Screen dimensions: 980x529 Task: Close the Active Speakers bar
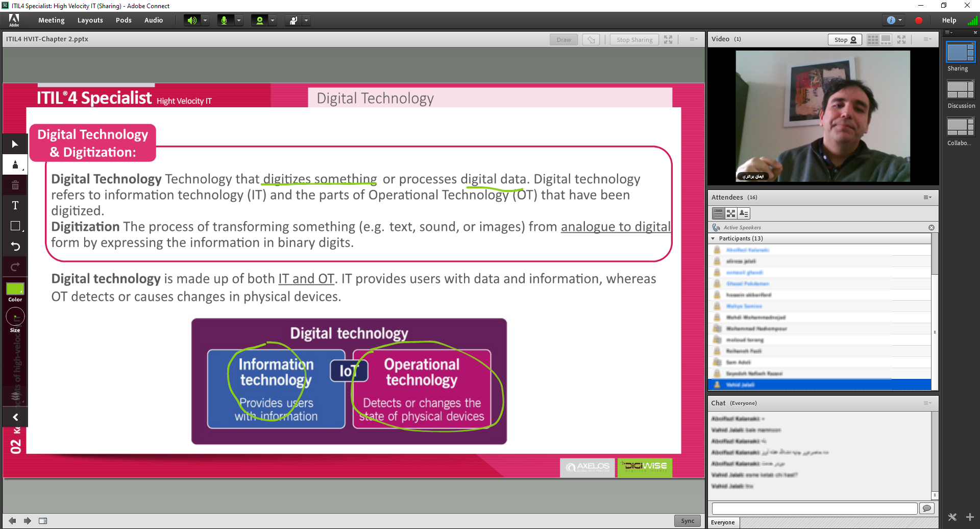[x=932, y=228]
